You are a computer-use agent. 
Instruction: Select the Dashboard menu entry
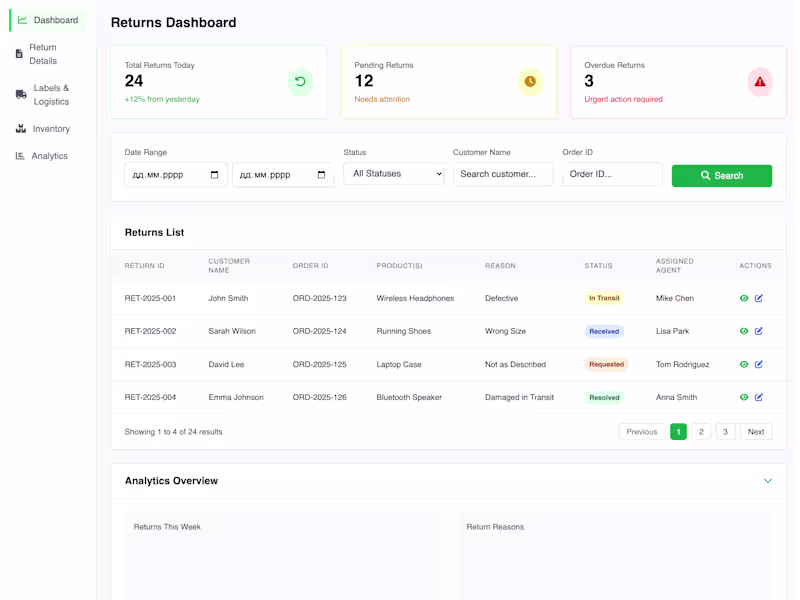[x=50, y=19]
